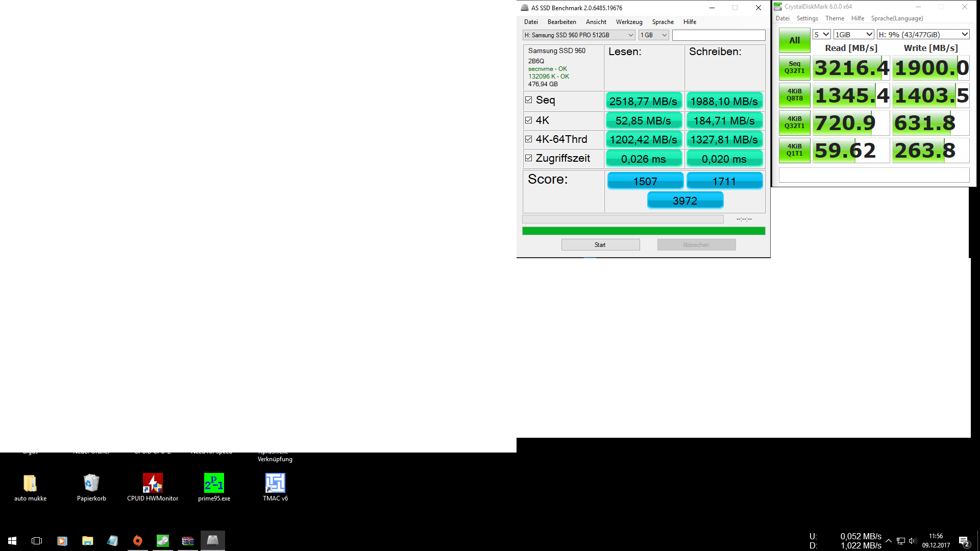Click the CrystalDiskMark comment field

pyautogui.click(x=874, y=175)
